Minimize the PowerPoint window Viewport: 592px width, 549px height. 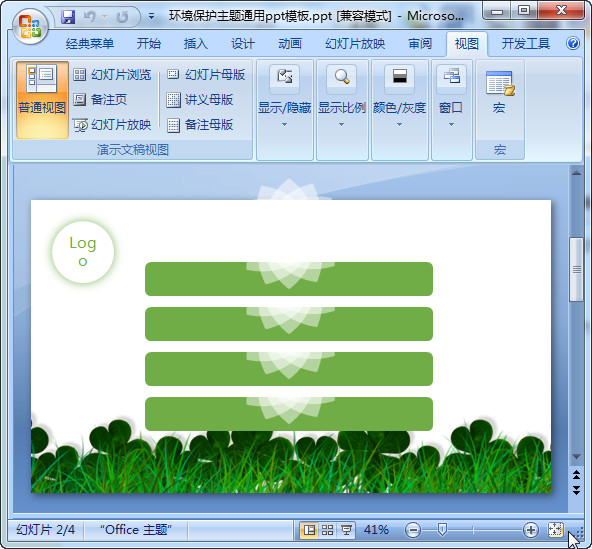497,11
